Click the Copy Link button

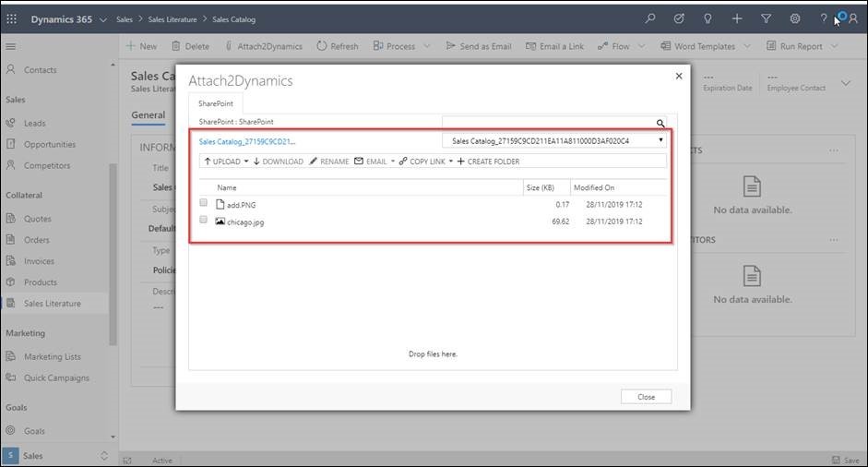tap(422, 162)
